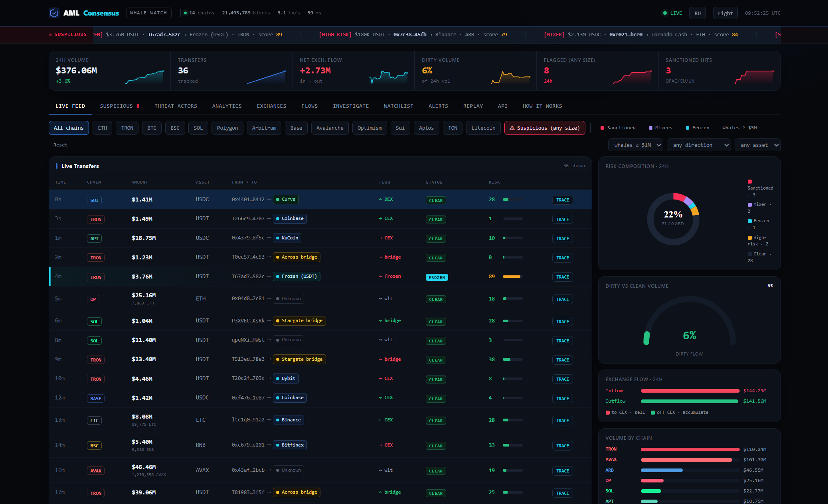Click the risk bar for score 89
Viewport: 828px width, 504px height.
[512, 277]
